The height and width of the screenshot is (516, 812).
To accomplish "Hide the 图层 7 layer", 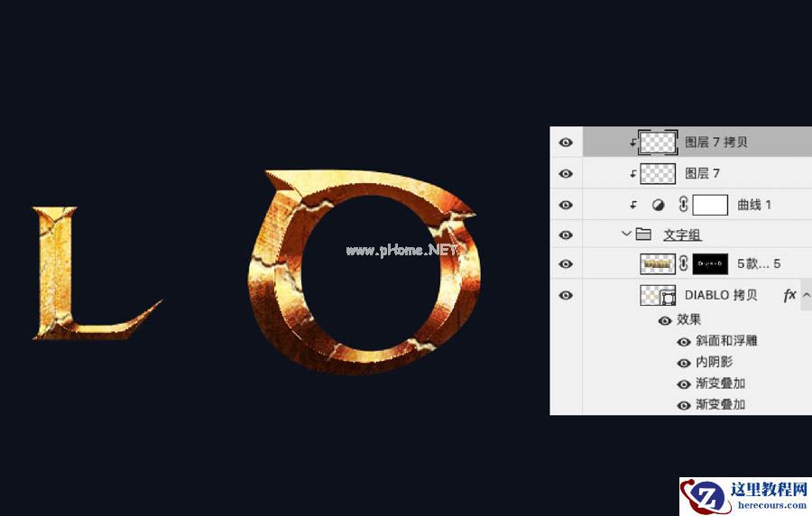I will (566, 173).
